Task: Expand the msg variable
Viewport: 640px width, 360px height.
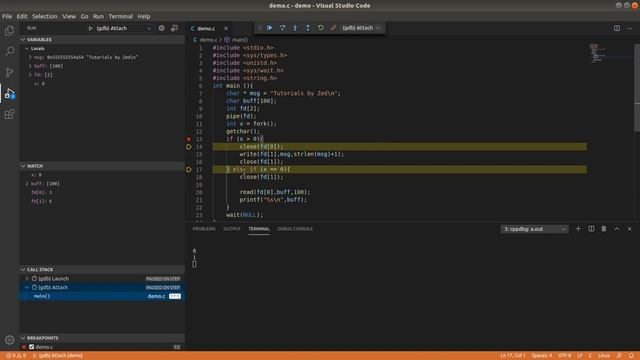Action: (30, 58)
